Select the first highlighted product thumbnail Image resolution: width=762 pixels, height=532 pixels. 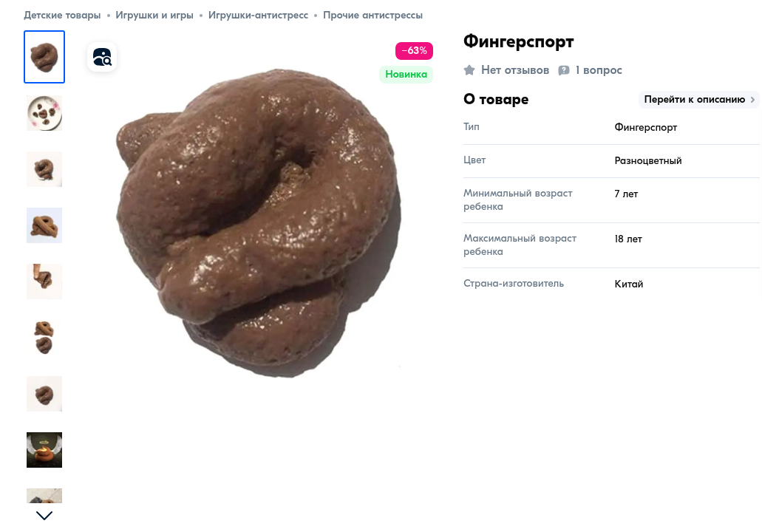[x=44, y=57]
